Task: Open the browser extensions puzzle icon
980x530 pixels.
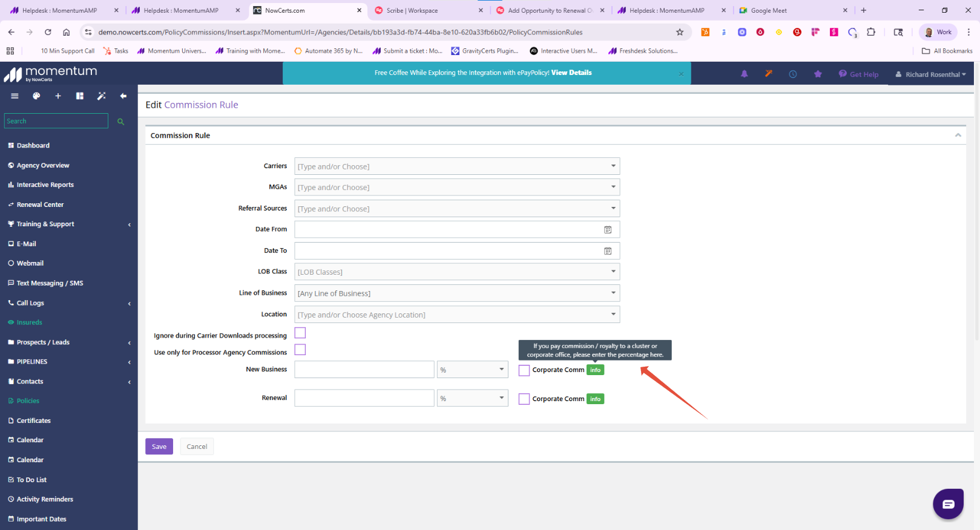Action: [x=871, y=32]
